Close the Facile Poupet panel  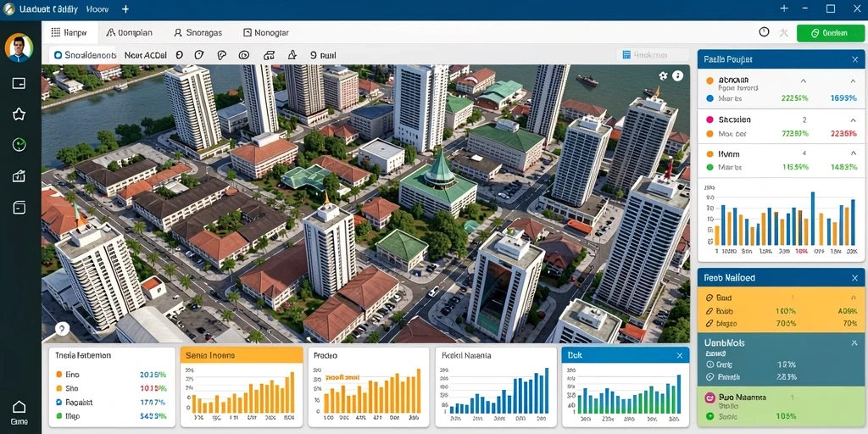pyautogui.click(x=854, y=59)
